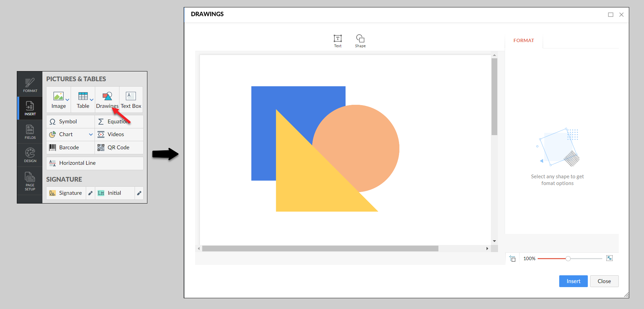Screen dimensions: 644x309
Task: Select the Insert sidebar panel
Action: (x=30, y=108)
